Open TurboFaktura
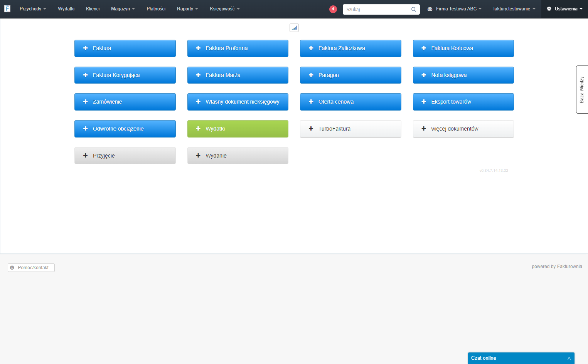 coord(350,129)
